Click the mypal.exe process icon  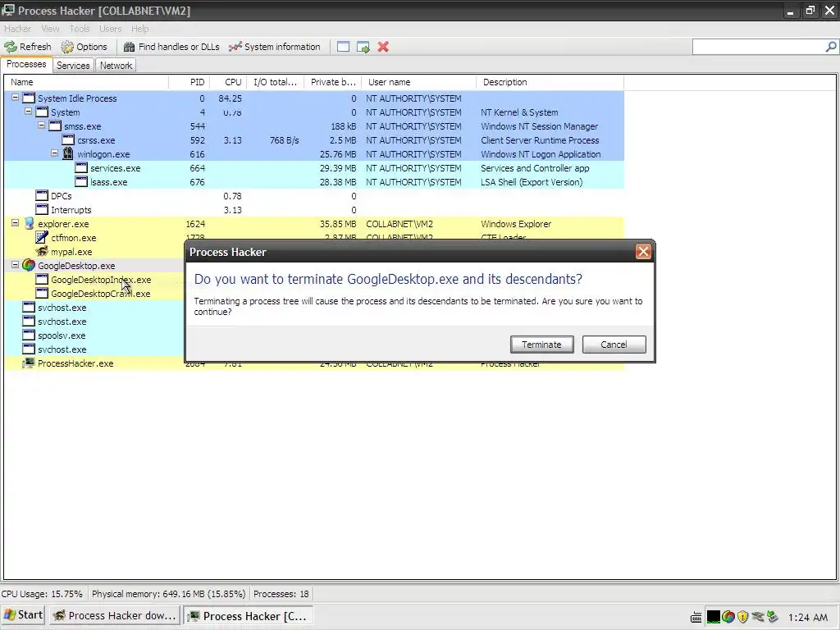(x=42, y=251)
